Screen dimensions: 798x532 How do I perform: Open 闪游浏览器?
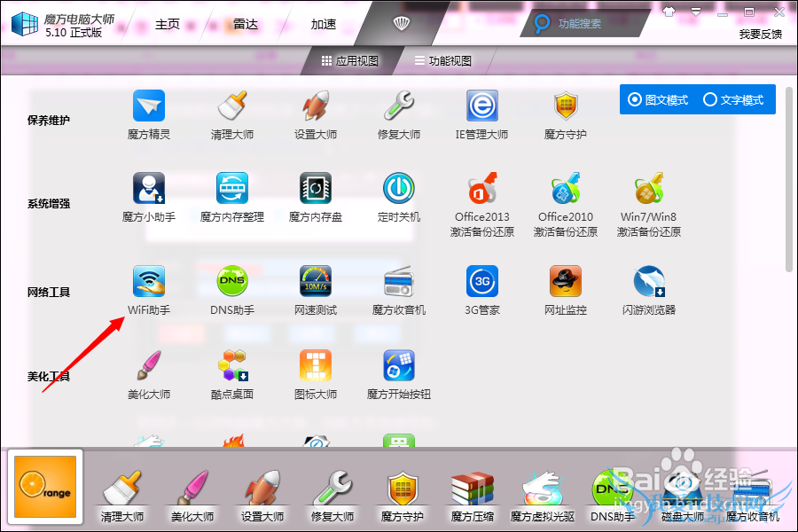pyautogui.click(x=649, y=281)
